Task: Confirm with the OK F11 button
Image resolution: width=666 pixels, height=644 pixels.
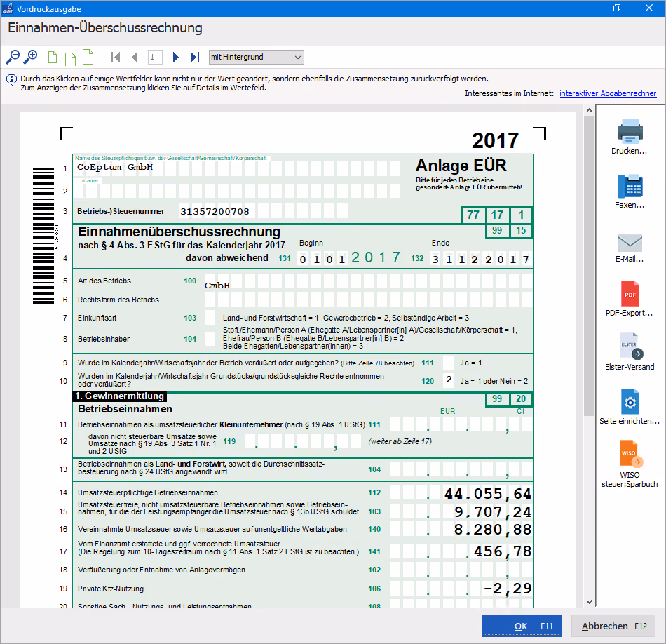Action: (521, 626)
